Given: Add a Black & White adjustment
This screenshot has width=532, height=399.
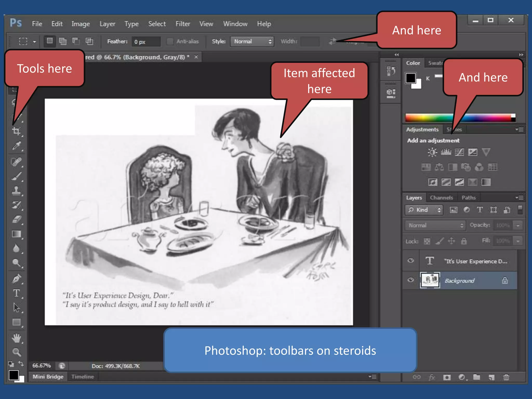Looking at the screenshot, I should (453, 167).
